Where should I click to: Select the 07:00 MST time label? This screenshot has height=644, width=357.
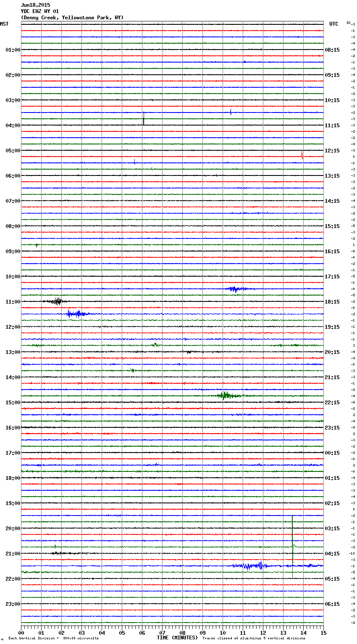coord(13,201)
